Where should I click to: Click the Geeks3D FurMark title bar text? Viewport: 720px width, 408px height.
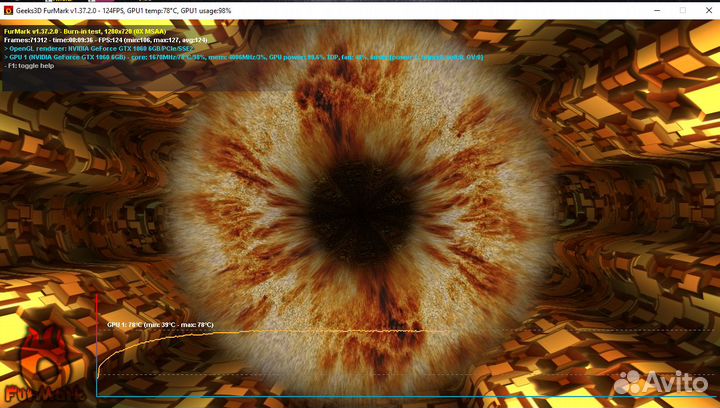point(124,11)
